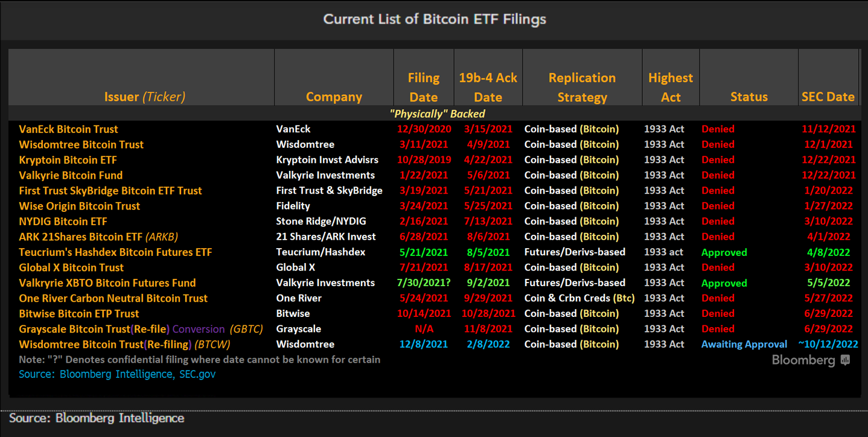Select the Approved status for Teucrium row
This screenshot has height=437, width=868.
click(x=724, y=252)
